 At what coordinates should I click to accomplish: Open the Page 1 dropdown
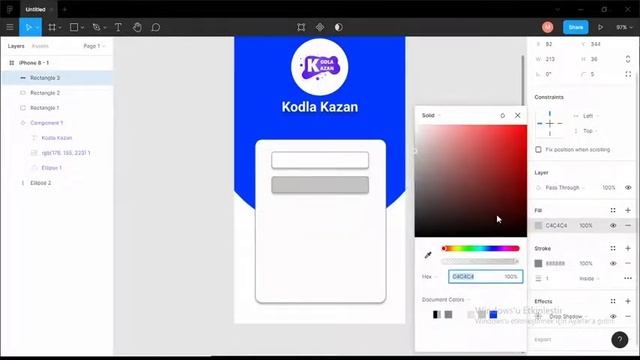pyautogui.click(x=94, y=46)
